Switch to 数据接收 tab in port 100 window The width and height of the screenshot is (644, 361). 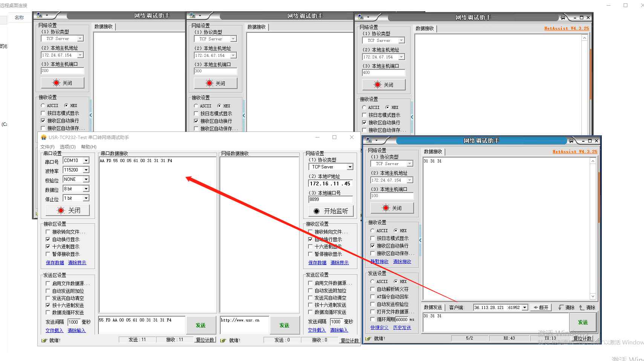433,151
